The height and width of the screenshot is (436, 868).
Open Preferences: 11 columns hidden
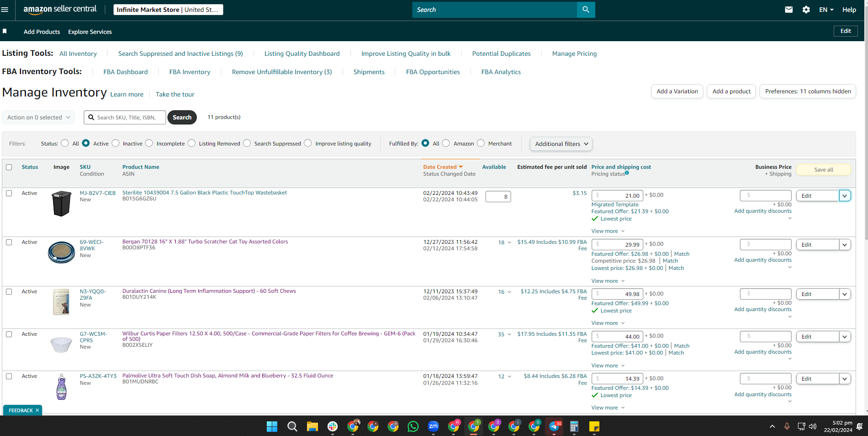808,92
